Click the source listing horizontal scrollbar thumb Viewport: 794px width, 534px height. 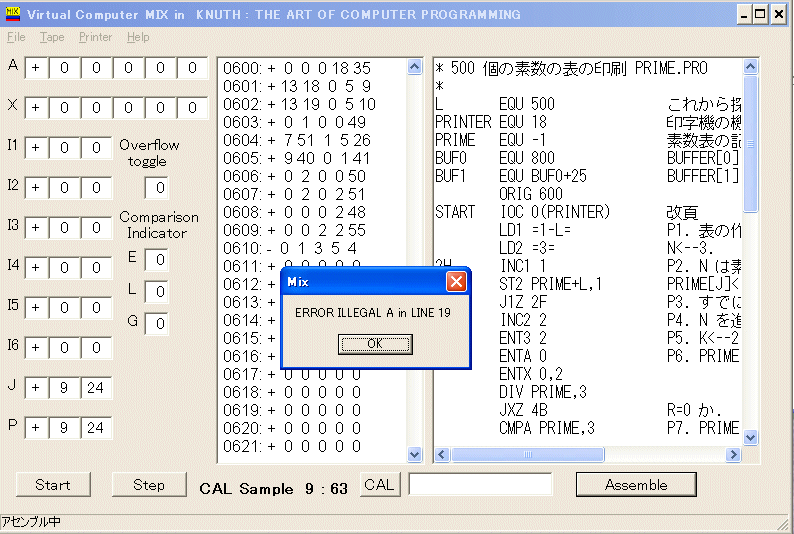[527, 455]
